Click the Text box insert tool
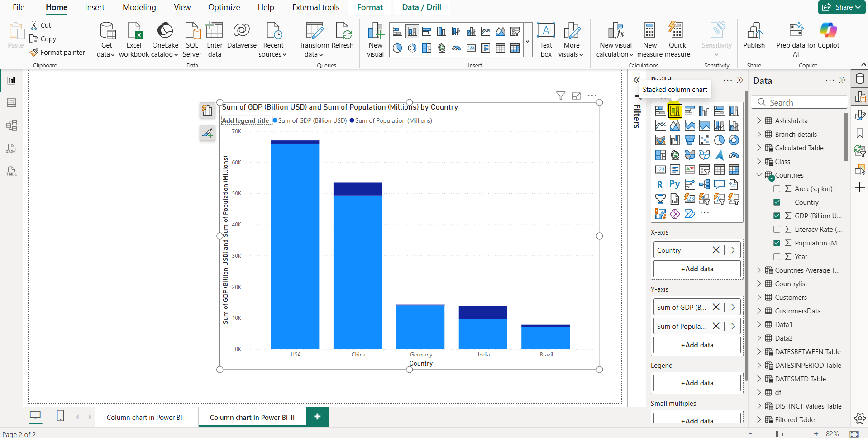Viewport: 868px width, 438px height. coord(546,39)
